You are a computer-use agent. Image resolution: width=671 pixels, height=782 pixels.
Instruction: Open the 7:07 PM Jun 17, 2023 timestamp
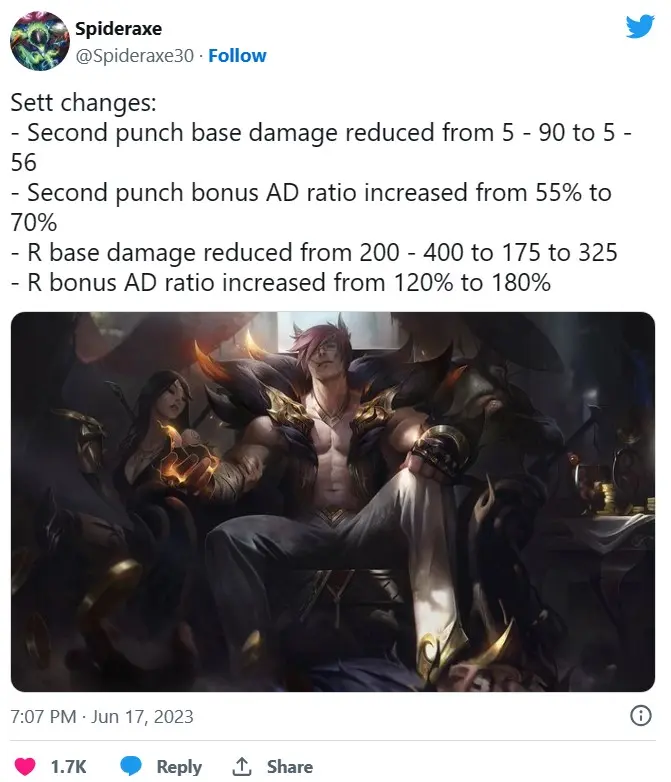[102, 717]
